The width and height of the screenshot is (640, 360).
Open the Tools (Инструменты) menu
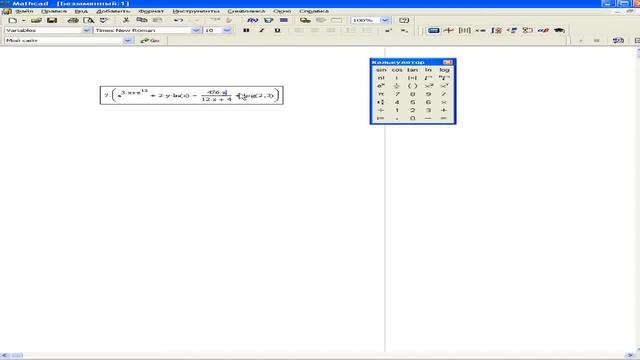196,11
